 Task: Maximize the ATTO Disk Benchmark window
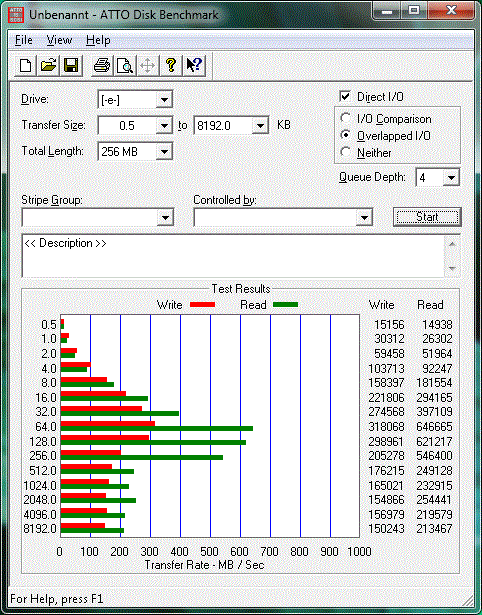[x=414, y=11]
